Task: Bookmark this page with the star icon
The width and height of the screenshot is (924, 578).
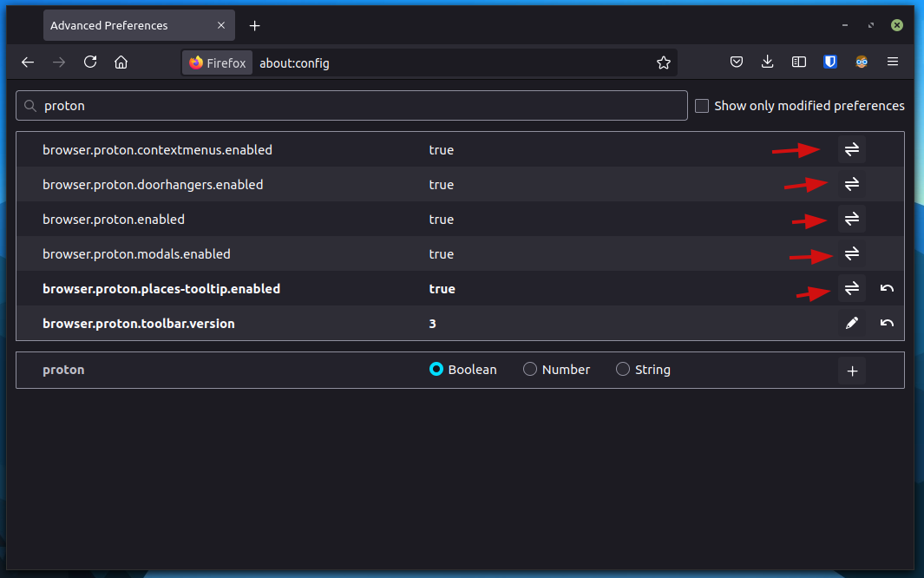Action: coord(664,62)
